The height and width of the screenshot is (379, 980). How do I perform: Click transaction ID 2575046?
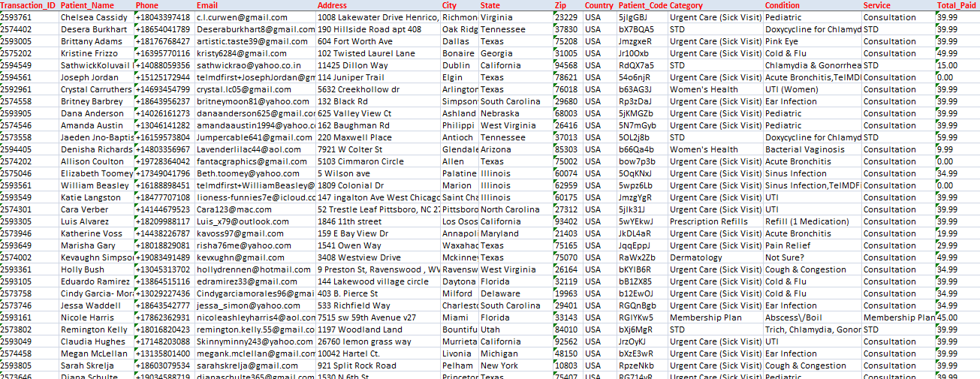coord(29,173)
